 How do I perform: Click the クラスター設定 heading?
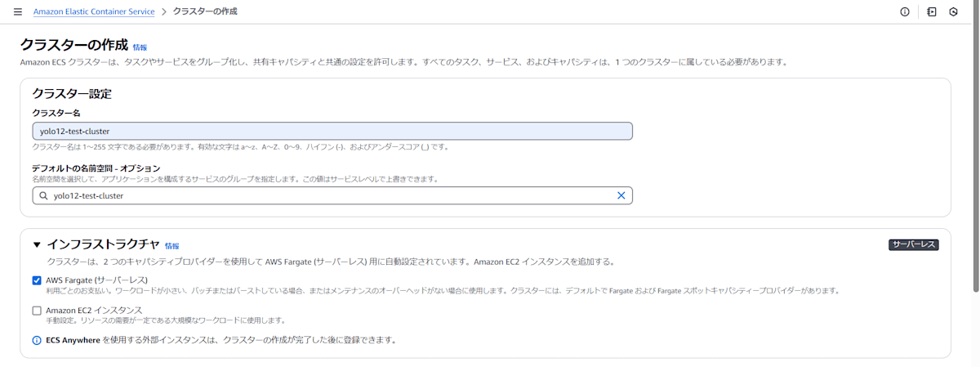click(x=72, y=94)
